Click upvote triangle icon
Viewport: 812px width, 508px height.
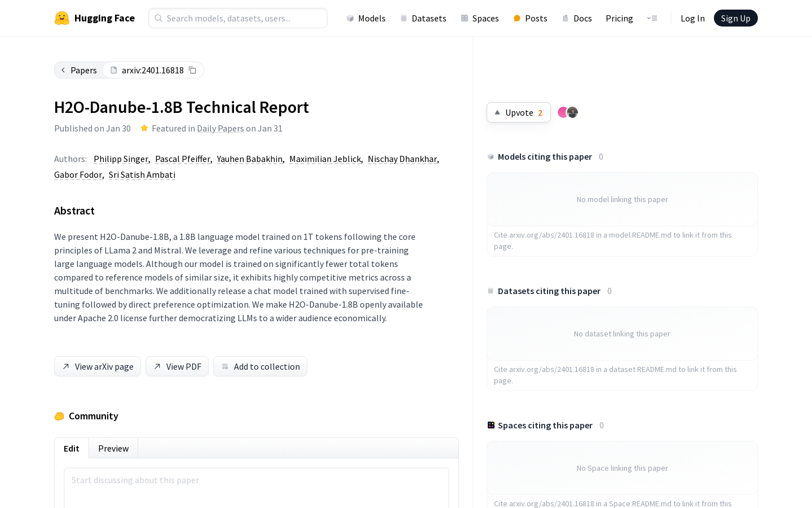pyautogui.click(x=497, y=112)
